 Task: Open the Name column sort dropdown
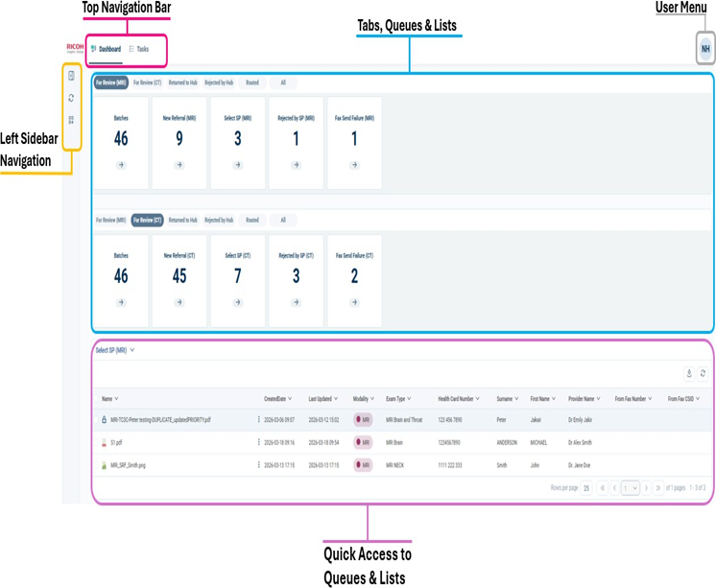[116, 399]
